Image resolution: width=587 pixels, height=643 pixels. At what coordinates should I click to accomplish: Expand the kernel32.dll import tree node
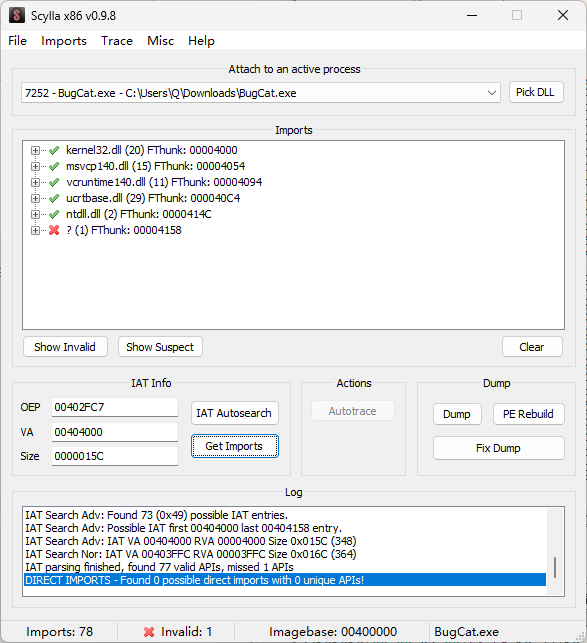pyautogui.click(x=35, y=150)
